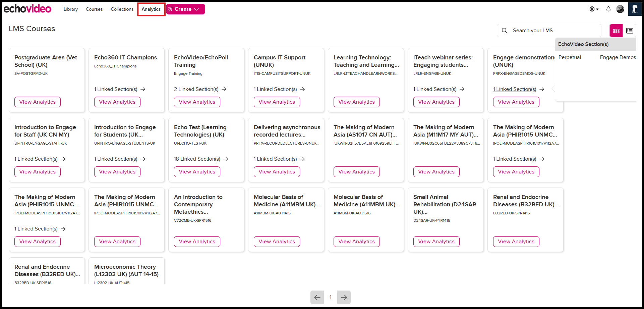
Task: Expand 2 Linked Sections for EchoVideo/EchoPoll Training
Action: [200, 89]
